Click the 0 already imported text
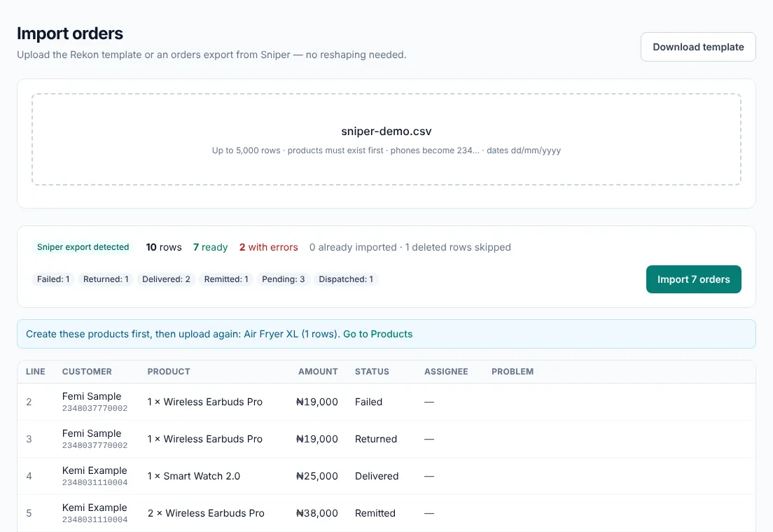Image resolution: width=773 pixels, height=532 pixels. pyautogui.click(x=353, y=247)
